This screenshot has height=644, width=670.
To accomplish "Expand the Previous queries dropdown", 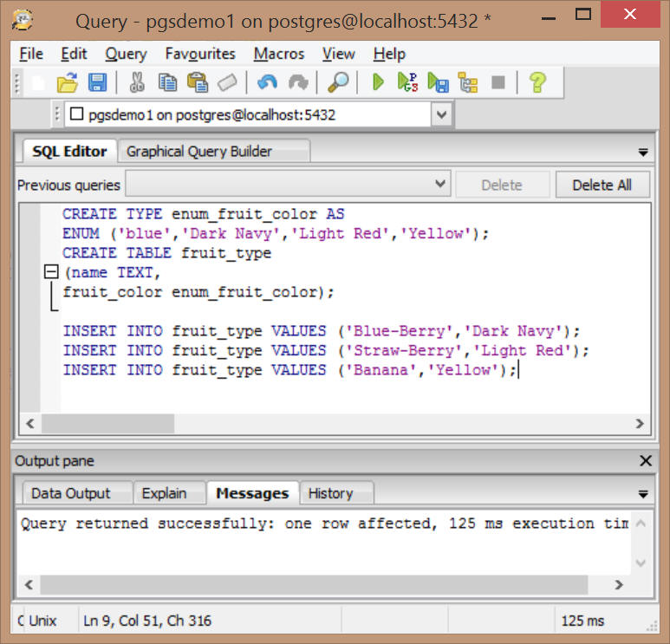I will (440, 184).
